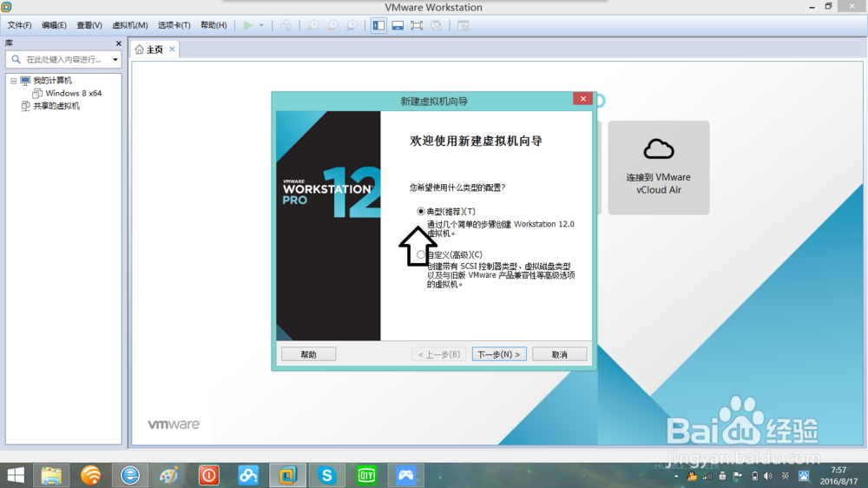Click the 连接到 VMware vCloud Air tile

pyautogui.click(x=659, y=168)
